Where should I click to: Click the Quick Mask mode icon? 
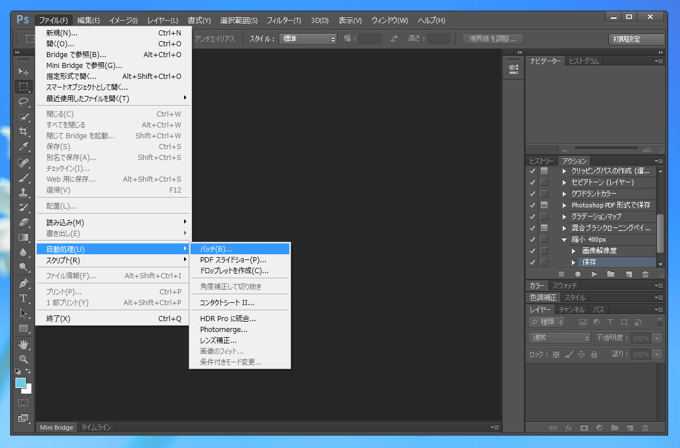point(23,402)
